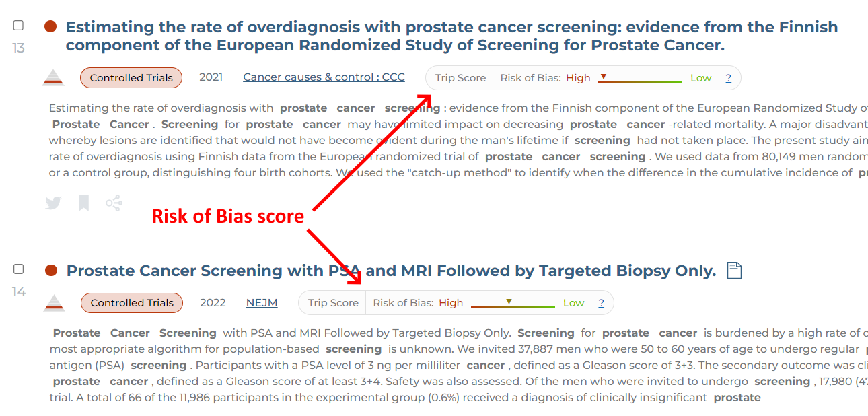
Task: Click the Controlled Trials tag on article 14
Action: 132,302
